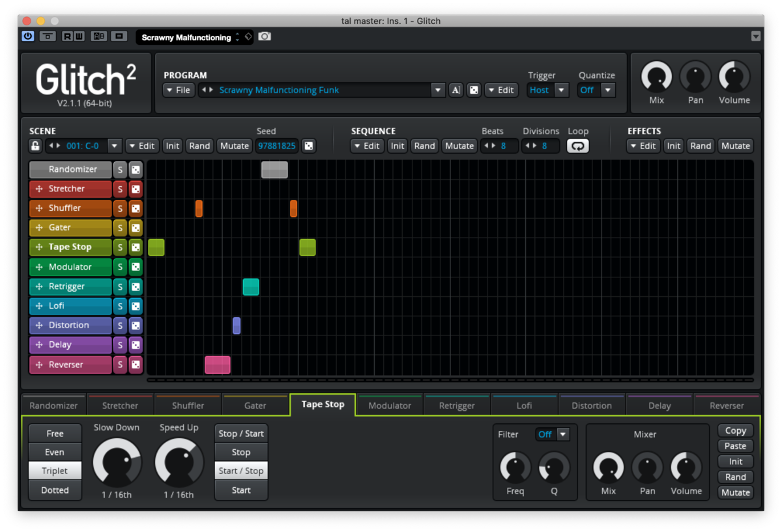Click the Copy button
Viewport: 782px width, 532px height.
tap(736, 430)
